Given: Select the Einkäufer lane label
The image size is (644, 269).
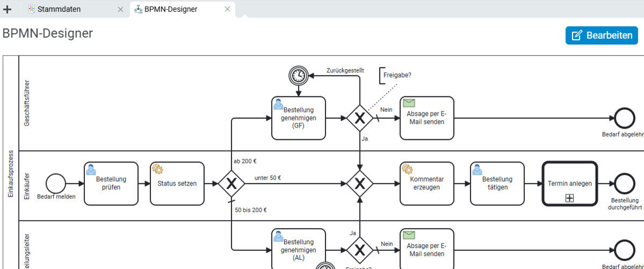Looking at the screenshot, I should 27,186.
